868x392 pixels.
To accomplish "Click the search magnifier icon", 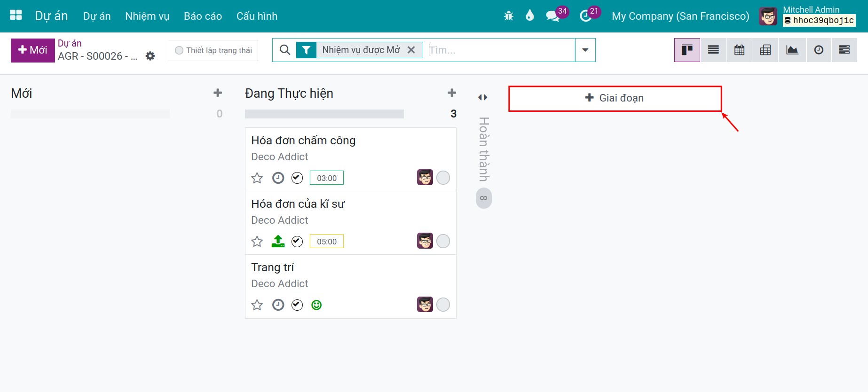I will coord(284,50).
